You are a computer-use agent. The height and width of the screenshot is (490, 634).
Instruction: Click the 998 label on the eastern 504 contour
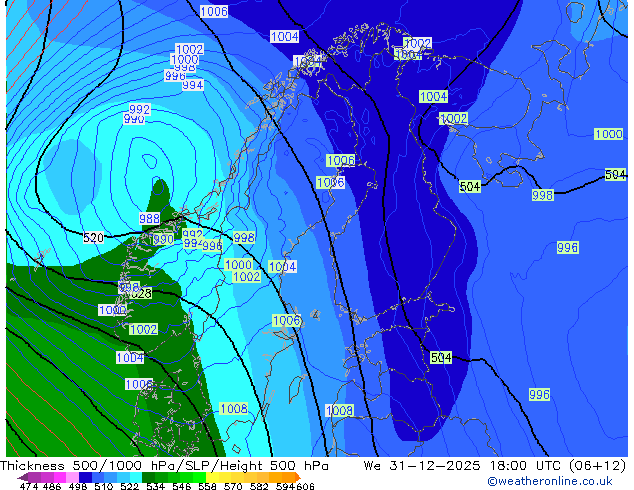[543, 195]
